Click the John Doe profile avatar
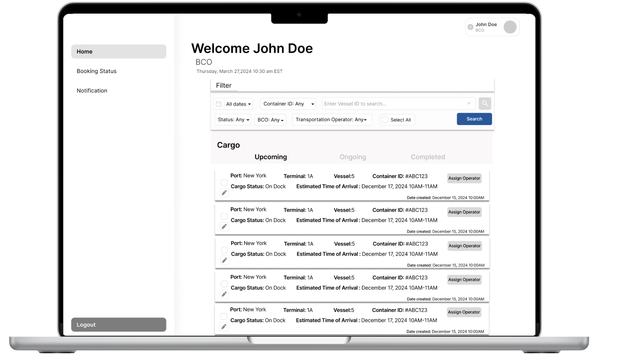The image size is (644, 355). coord(510,27)
